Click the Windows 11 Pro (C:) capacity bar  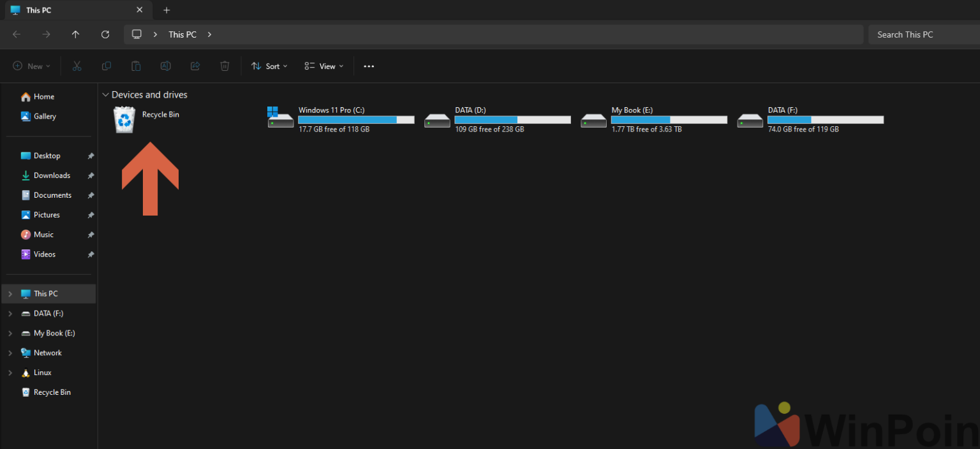(356, 119)
